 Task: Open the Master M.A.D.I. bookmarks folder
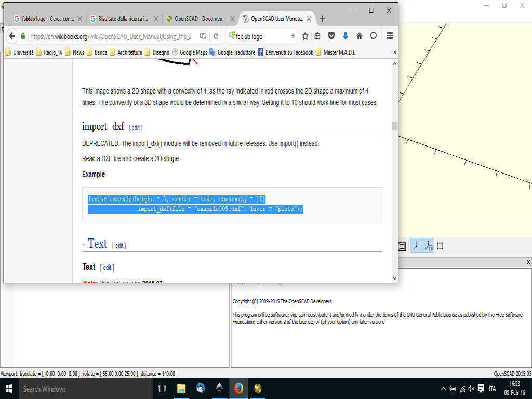[336, 52]
